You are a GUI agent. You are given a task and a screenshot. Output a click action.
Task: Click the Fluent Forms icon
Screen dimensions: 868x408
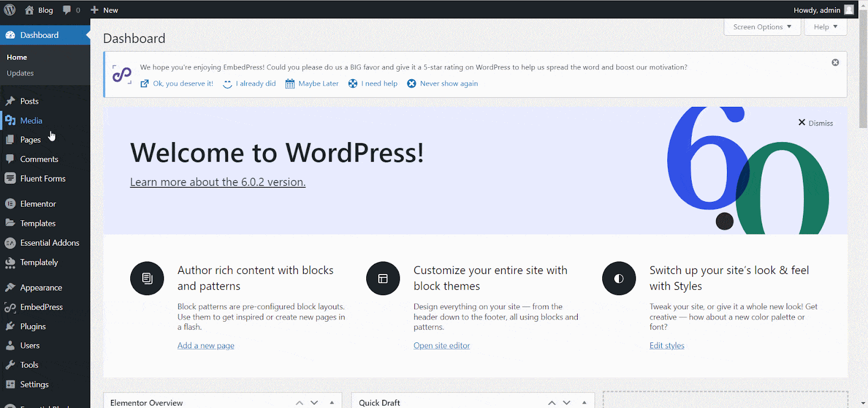[10, 178]
